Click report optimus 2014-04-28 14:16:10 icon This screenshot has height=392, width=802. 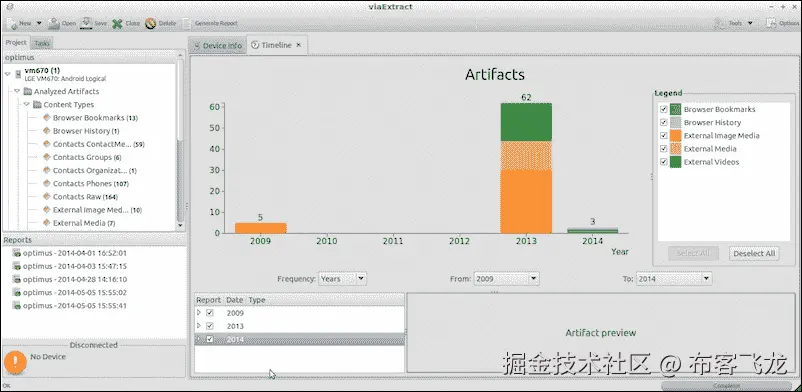click(17, 279)
